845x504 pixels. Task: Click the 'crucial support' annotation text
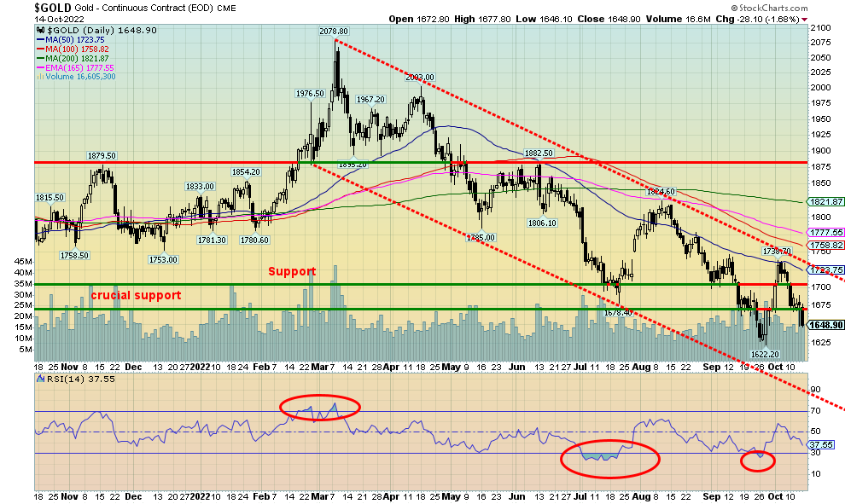click(136, 295)
